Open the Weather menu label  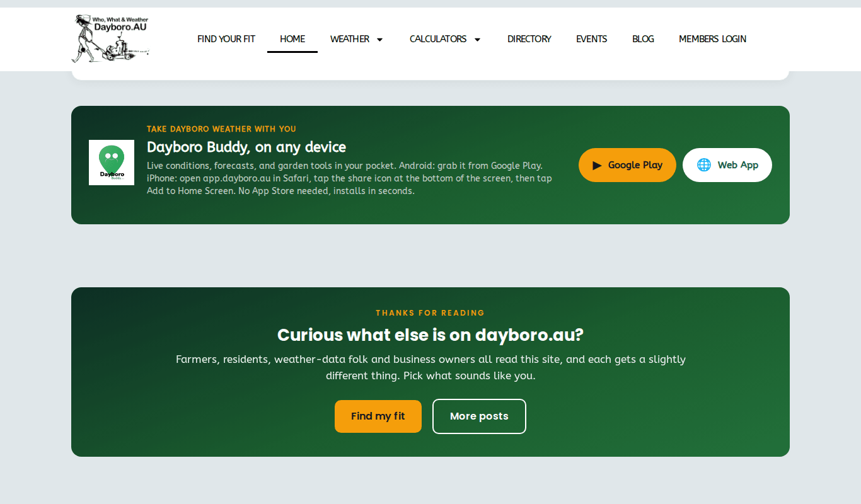click(350, 39)
